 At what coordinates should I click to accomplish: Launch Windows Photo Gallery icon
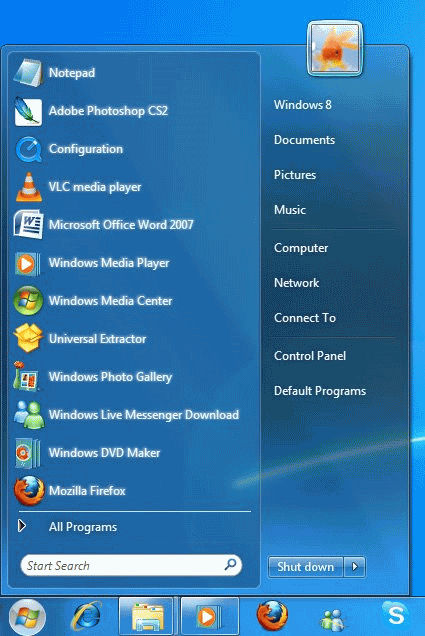(x=27, y=376)
